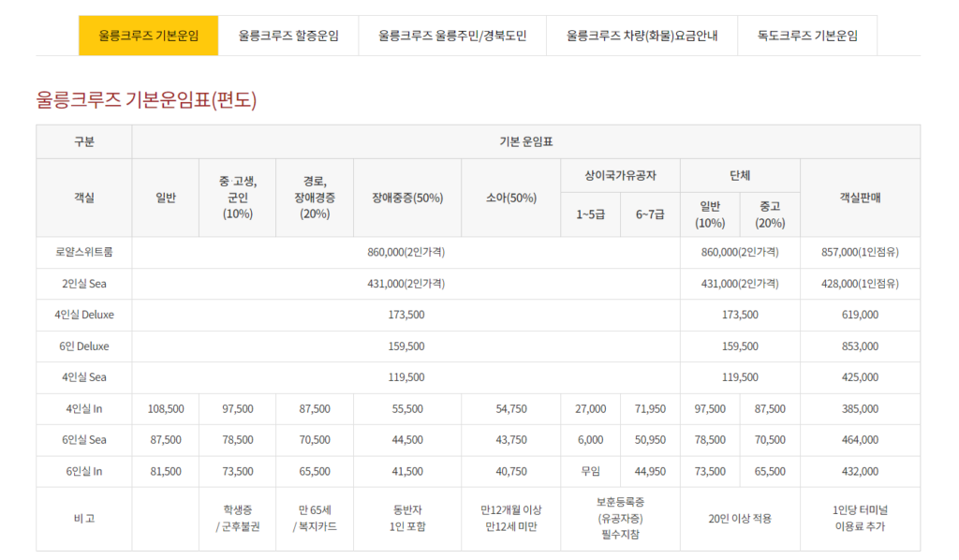959x560 pixels.
Task: Click the 중·고생, 군인 (10%) header
Action: (x=237, y=198)
